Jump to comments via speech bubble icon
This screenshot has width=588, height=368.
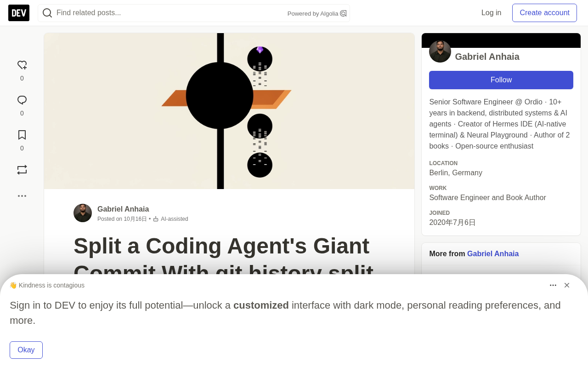tap(22, 100)
